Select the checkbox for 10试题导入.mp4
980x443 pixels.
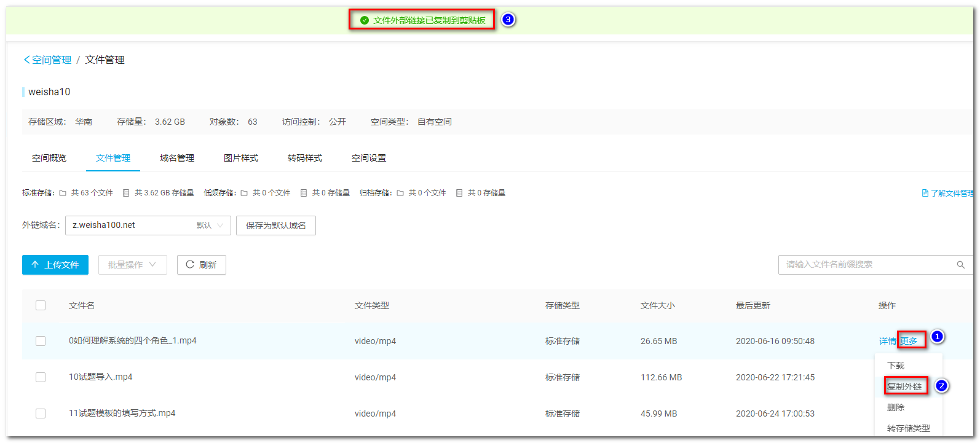click(x=41, y=377)
